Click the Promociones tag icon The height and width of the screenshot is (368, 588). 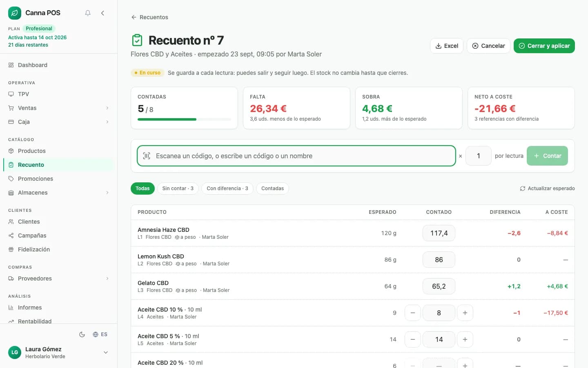tap(11, 179)
